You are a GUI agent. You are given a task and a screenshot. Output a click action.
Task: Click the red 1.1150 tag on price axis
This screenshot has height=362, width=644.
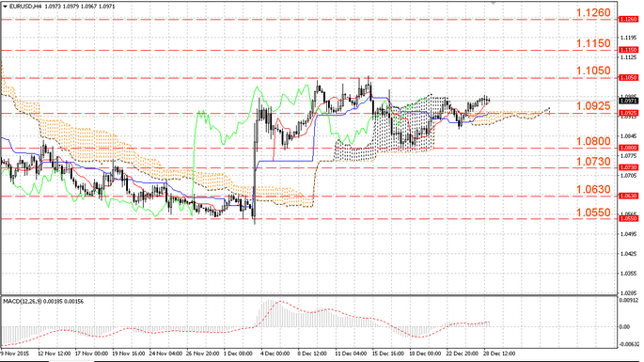(628, 50)
